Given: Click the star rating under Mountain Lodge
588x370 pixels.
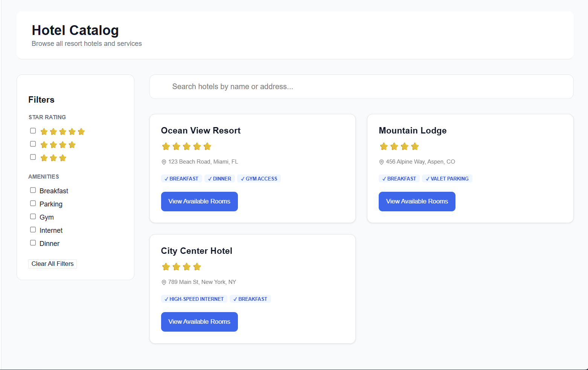Looking at the screenshot, I should pos(399,146).
